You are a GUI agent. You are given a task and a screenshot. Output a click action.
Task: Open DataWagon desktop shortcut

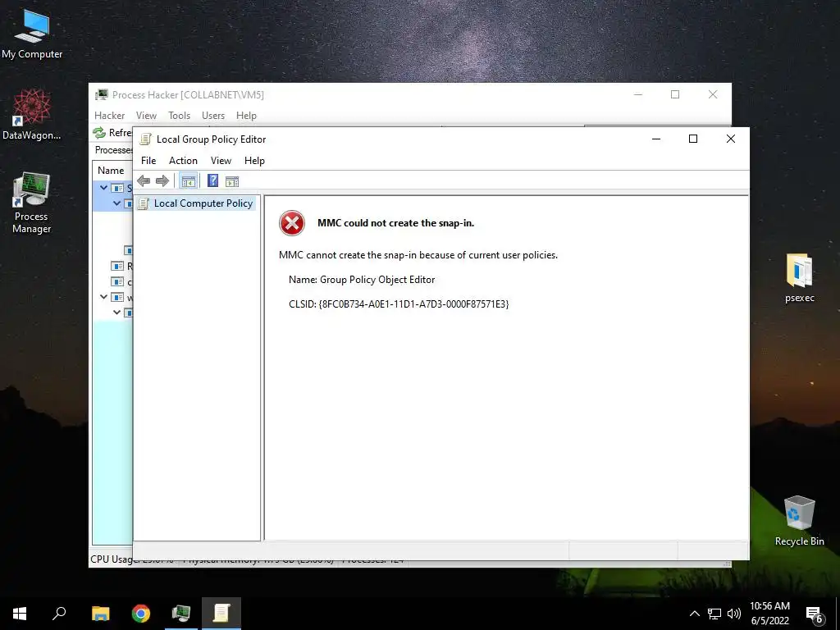click(x=32, y=115)
